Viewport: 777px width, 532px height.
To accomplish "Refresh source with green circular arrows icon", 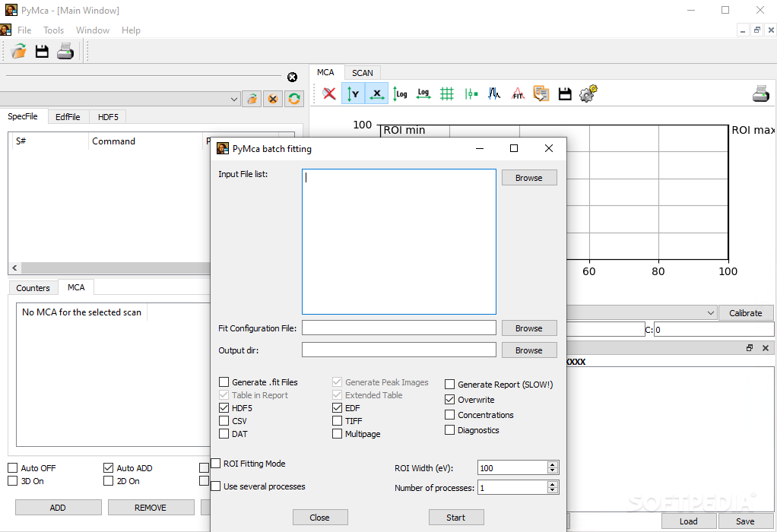I will click(x=294, y=99).
